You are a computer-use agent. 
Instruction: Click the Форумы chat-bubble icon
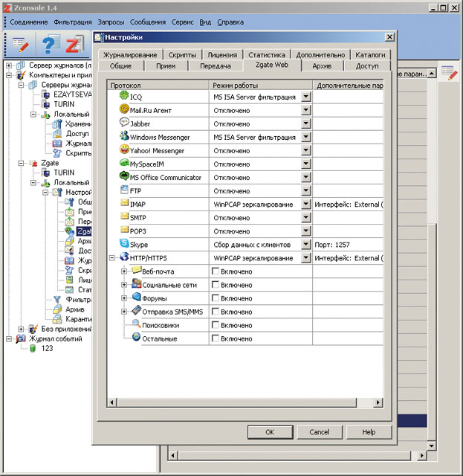point(137,297)
